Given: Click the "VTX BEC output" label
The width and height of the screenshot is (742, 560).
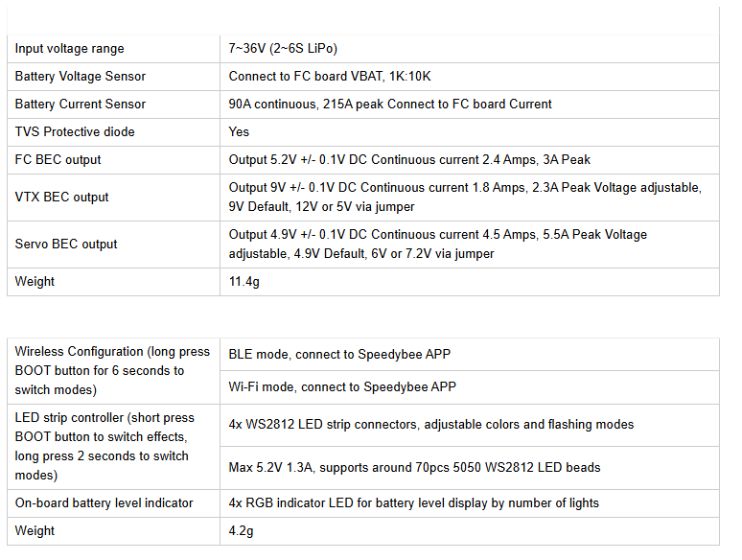Looking at the screenshot, I should click(62, 198).
